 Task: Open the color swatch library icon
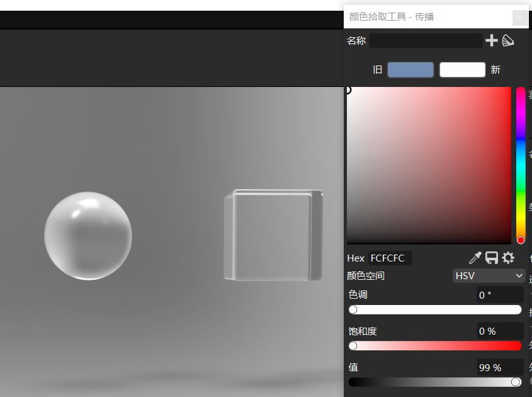pyautogui.click(x=508, y=41)
